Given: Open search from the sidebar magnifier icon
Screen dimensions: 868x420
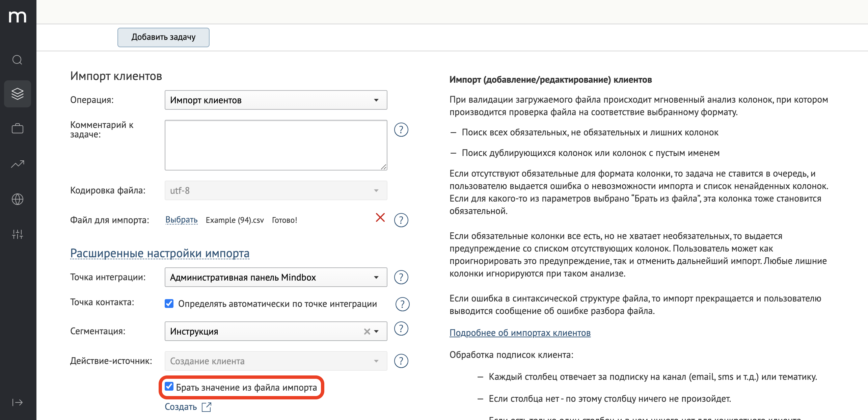Looking at the screenshot, I should (18, 60).
